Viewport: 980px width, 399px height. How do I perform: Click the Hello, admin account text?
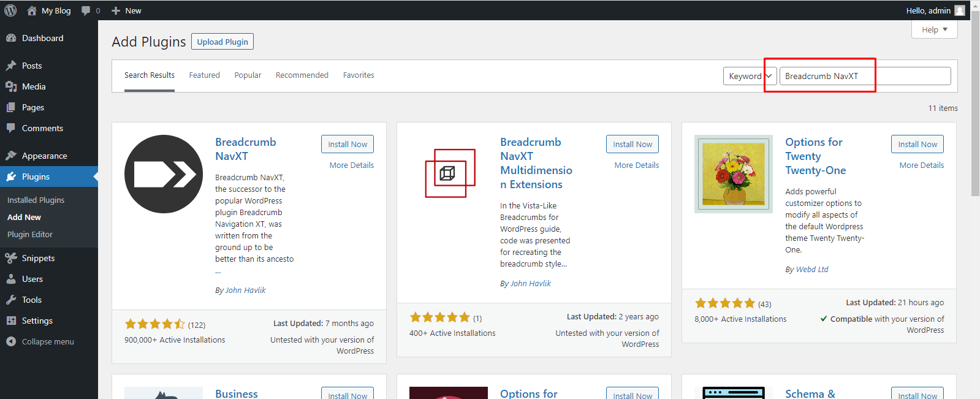929,10
